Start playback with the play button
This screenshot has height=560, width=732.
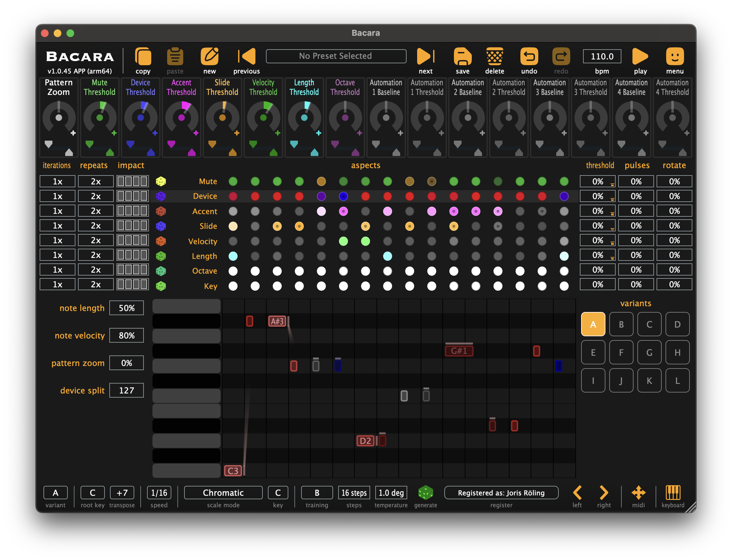point(640,57)
